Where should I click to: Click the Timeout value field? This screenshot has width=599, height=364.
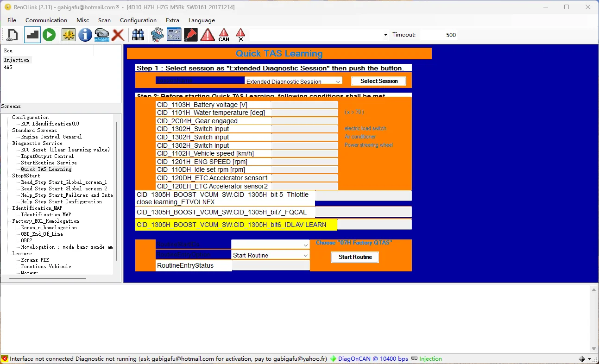[438, 35]
